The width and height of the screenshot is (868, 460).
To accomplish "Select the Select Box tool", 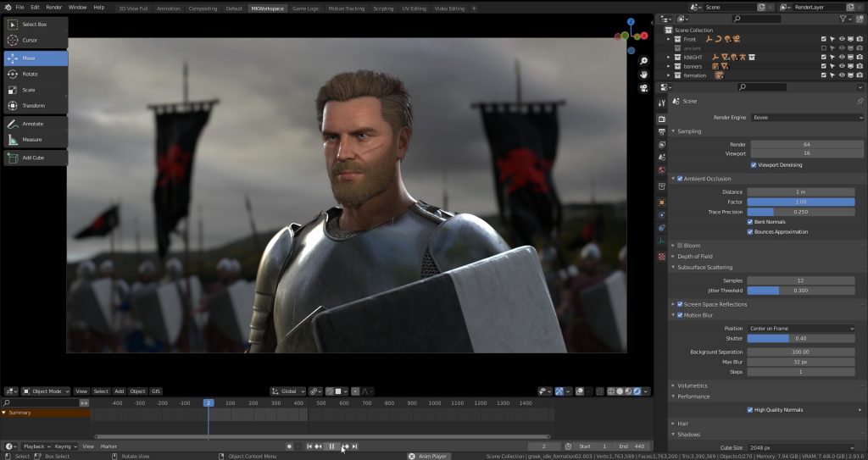I will [x=36, y=25].
